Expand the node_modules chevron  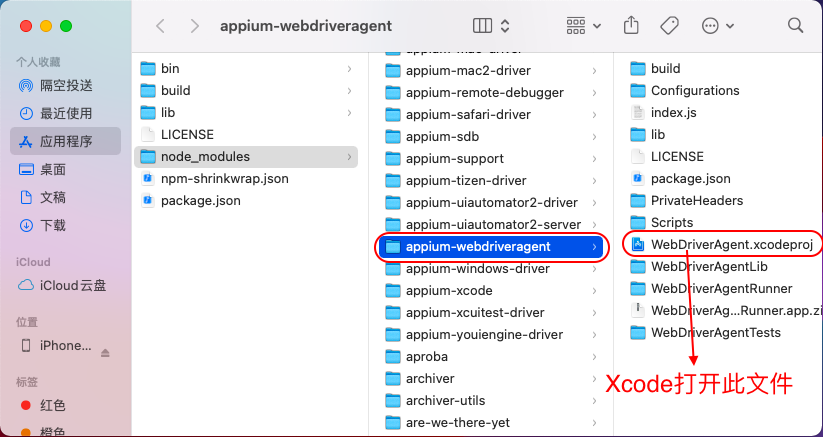pos(349,156)
